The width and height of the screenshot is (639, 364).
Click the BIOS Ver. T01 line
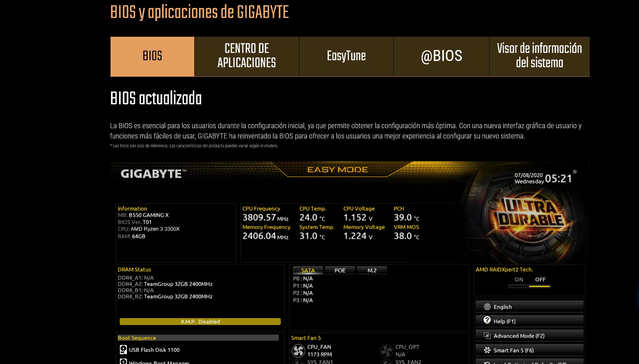tap(134, 222)
